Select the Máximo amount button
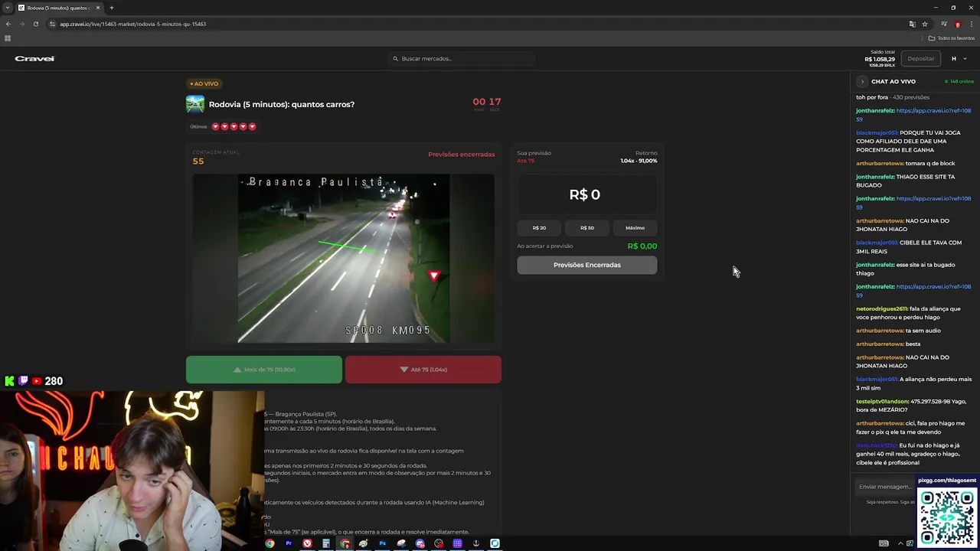This screenshot has width=980, height=551. pos(635,227)
